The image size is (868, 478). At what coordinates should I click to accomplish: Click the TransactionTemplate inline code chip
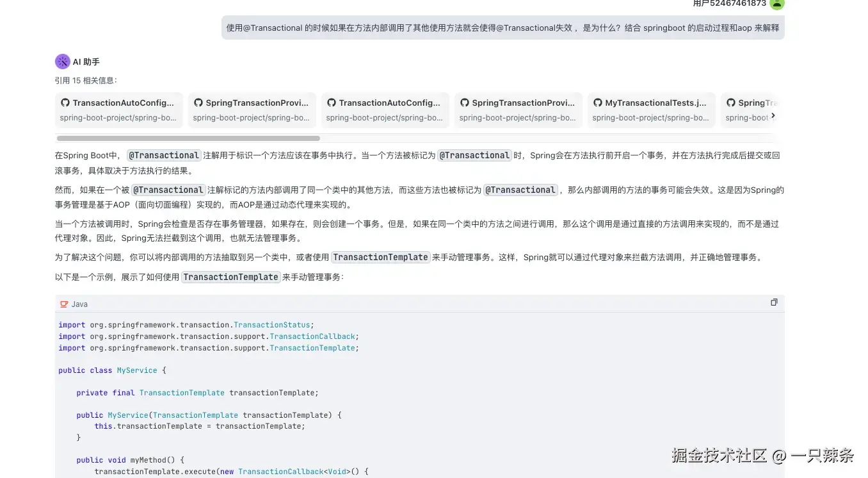coord(380,256)
